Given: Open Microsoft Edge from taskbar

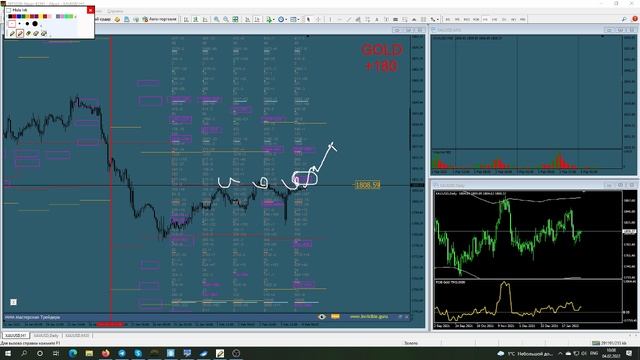Looking at the screenshot, I should [x=73, y=353].
